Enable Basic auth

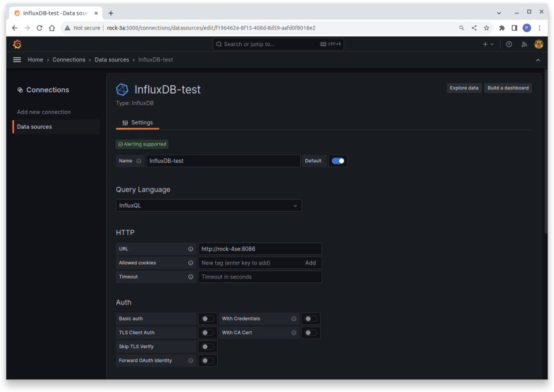(207, 319)
